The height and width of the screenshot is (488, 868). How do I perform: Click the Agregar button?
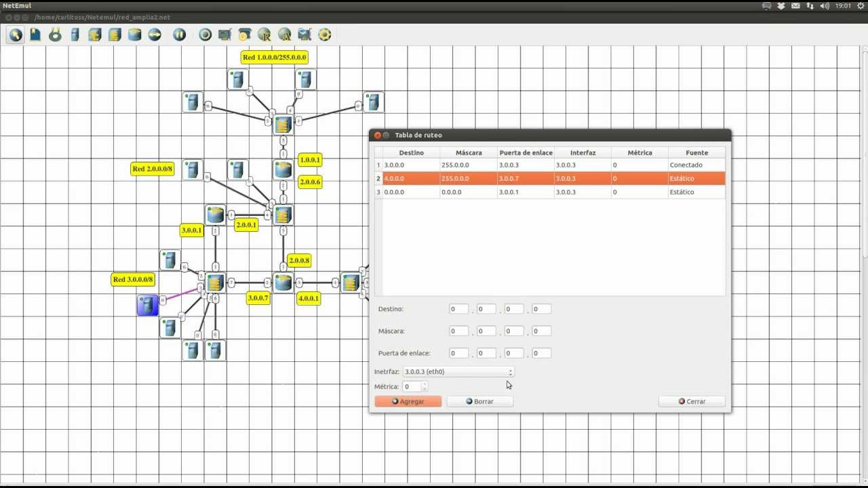coord(408,401)
